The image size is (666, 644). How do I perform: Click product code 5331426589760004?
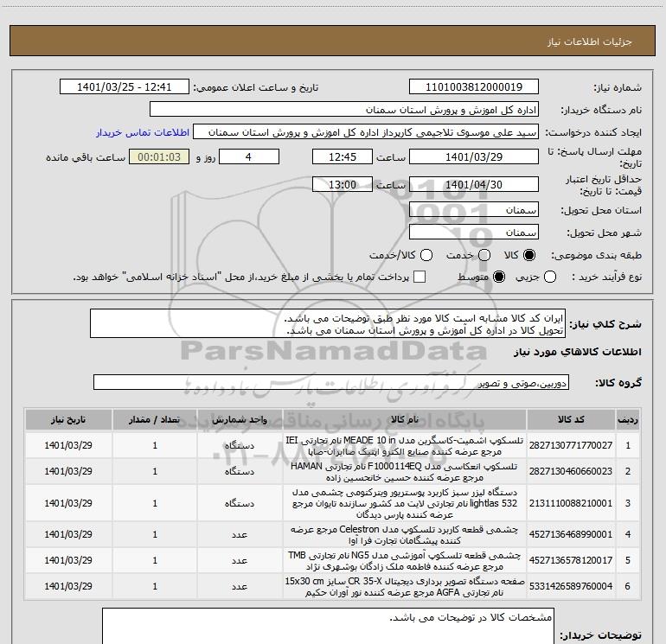click(571, 586)
